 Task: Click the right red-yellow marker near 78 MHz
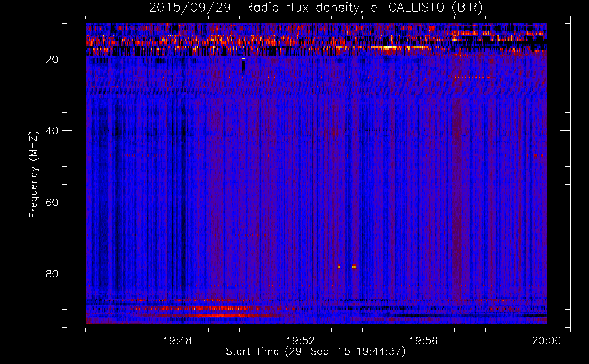click(x=354, y=266)
